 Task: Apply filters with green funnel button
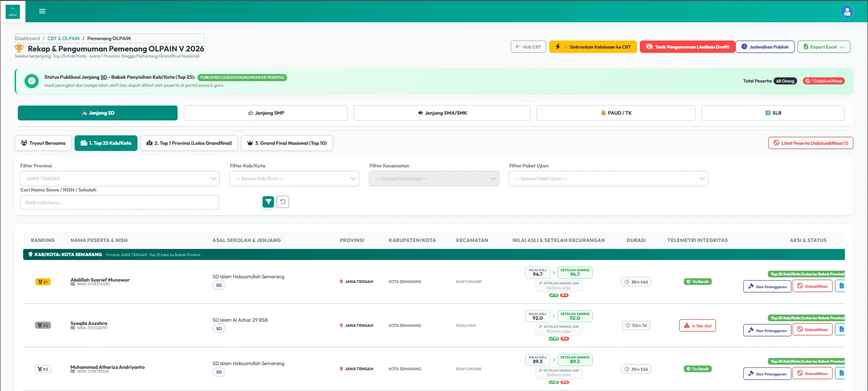coord(268,202)
